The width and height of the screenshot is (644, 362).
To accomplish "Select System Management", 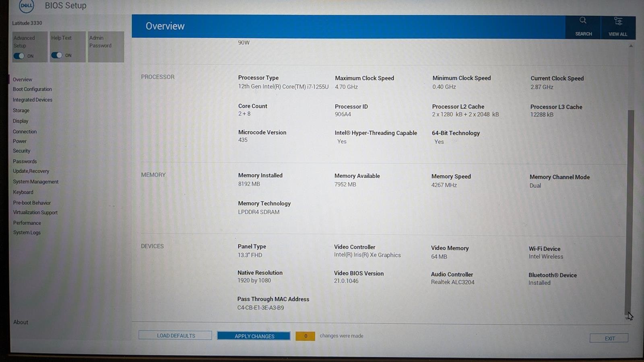I will point(36,182).
